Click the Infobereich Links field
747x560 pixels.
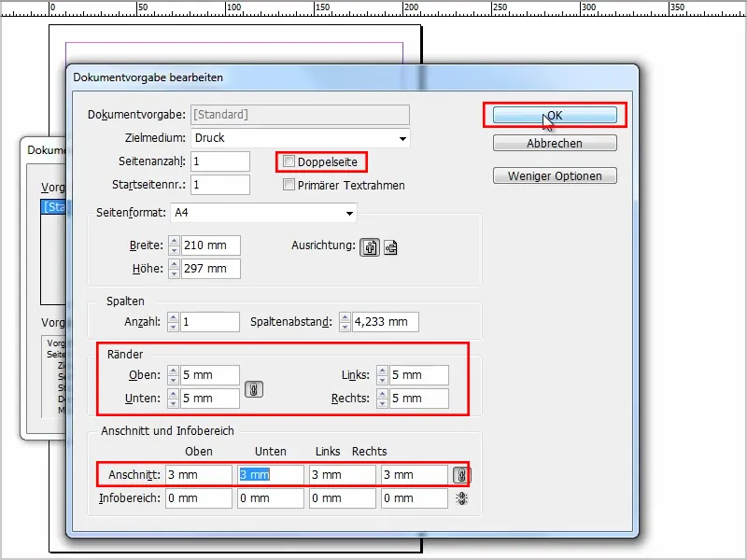(x=343, y=498)
